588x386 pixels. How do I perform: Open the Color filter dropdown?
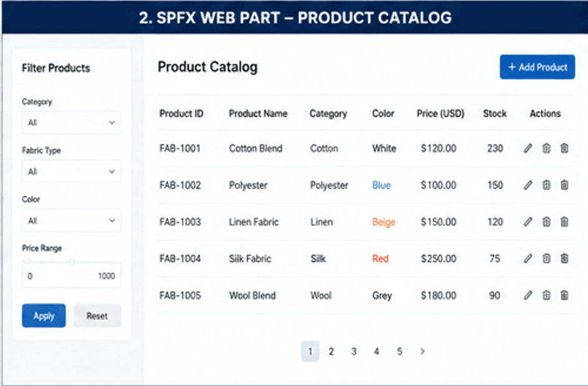tap(72, 220)
